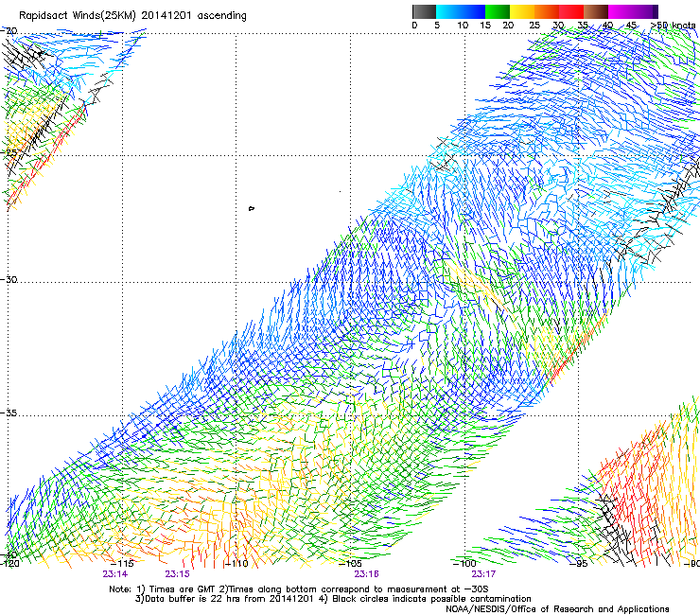The height and width of the screenshot is (615, 700).
Task: Click the green 15-20 knots color segment
Action: click(x=498, y=11)
